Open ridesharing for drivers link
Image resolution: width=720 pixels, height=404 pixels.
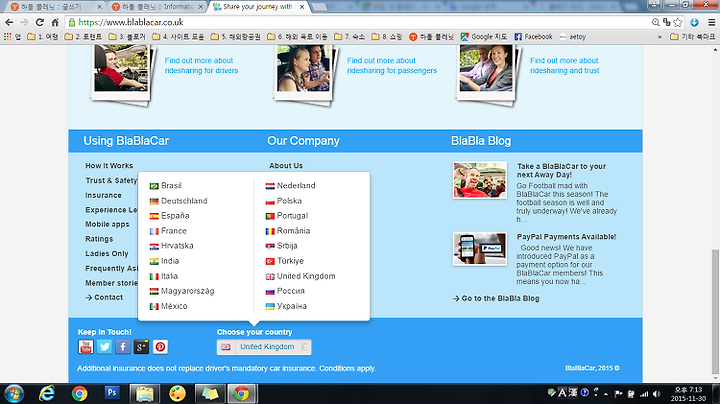(201, 66)
